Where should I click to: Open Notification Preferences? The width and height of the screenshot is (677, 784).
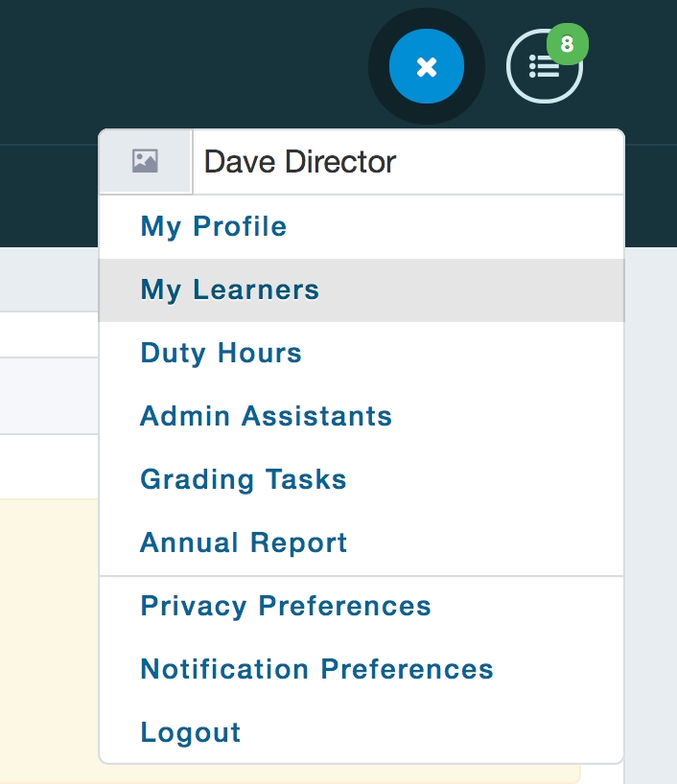(316, 670)
